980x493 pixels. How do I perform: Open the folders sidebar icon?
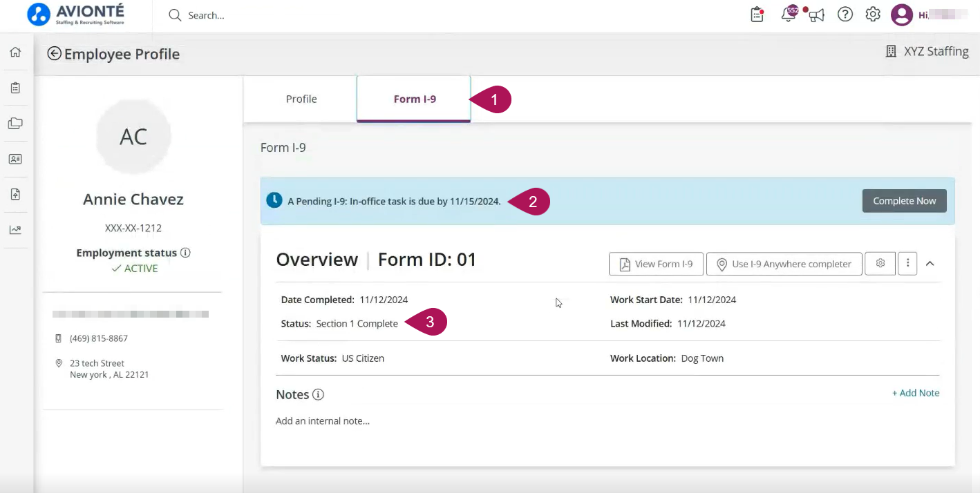click(15, 124)
